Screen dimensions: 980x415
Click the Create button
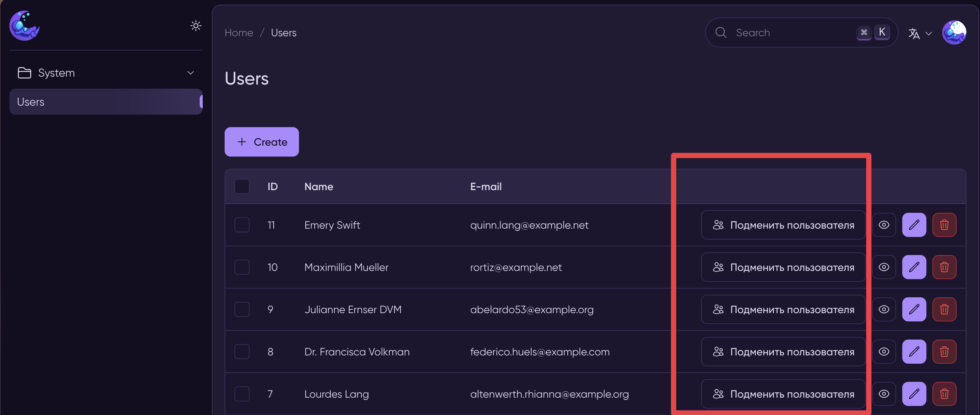tap(262, 142)
